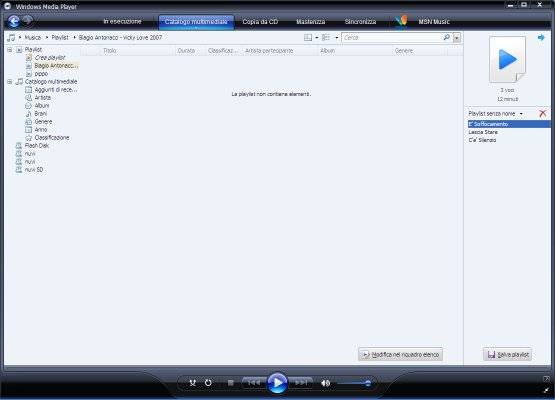Image resolution: width=555 pixels, height=400 pixels.
Task: Hide the list pane with the blue arrow
Action: (x=541, y=37)
